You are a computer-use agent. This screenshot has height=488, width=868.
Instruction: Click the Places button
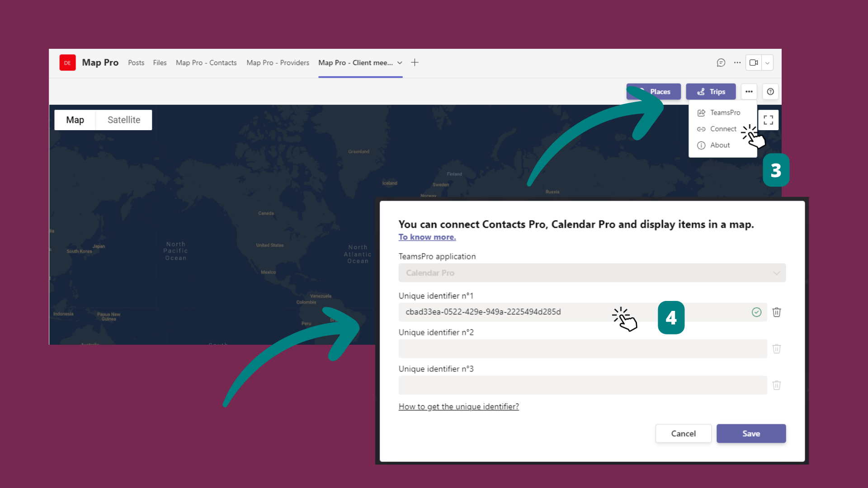click(654, 92)
